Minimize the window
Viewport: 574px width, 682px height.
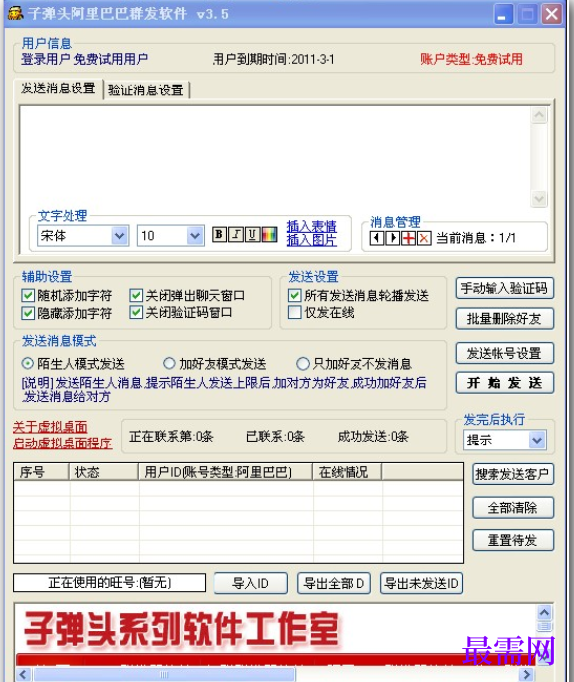(504, 14)
